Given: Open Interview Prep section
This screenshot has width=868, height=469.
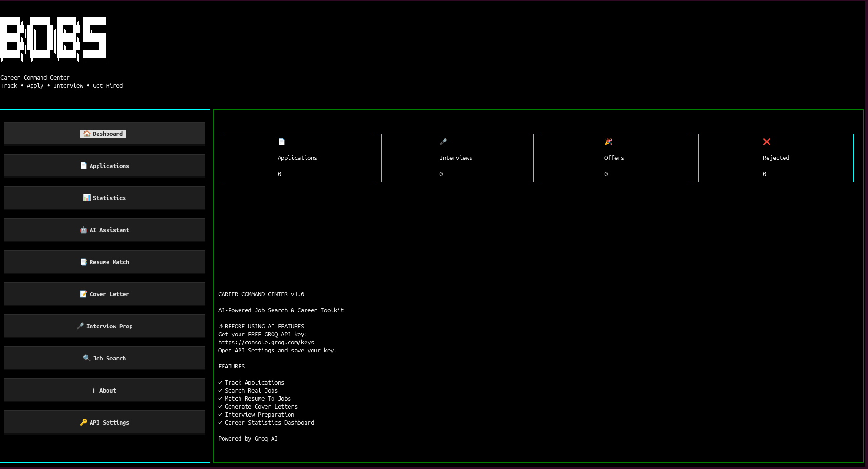Looking at the screenshot, I should (x=104, y=326).
